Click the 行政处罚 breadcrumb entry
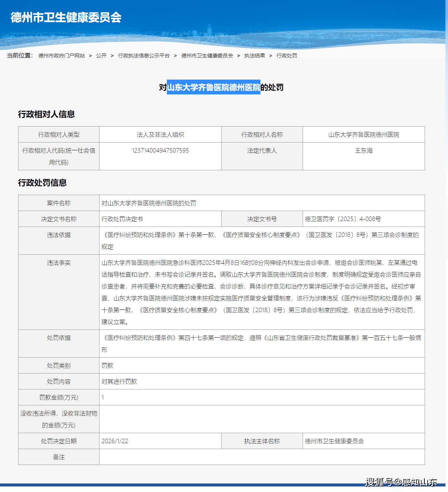Image resolution: width=448 pixels, height=492 pixels. coord(287,56)
